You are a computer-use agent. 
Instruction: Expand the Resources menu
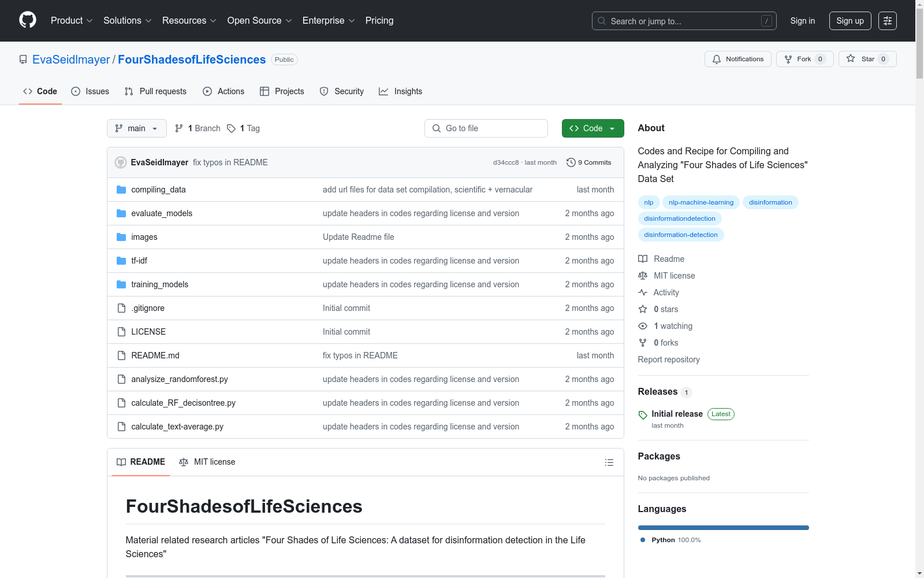coord(189,21)
